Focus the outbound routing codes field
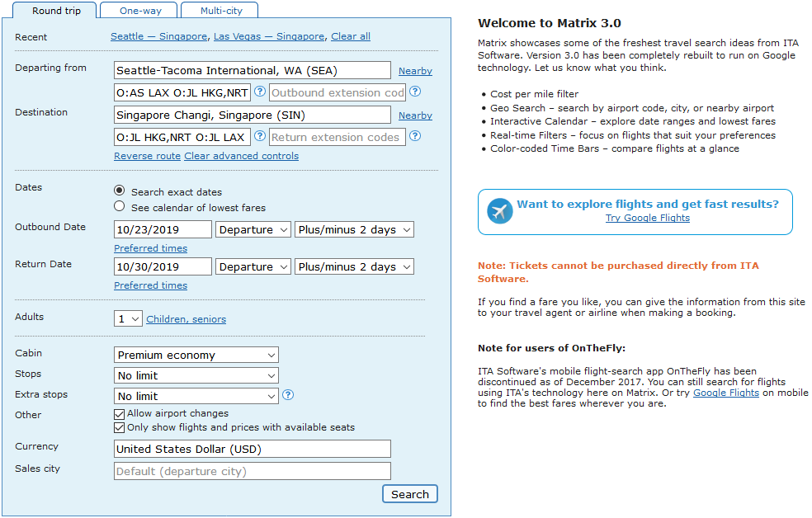Image resolution: width=812 pixels, height=518 pixels. (x=182, y=92)
